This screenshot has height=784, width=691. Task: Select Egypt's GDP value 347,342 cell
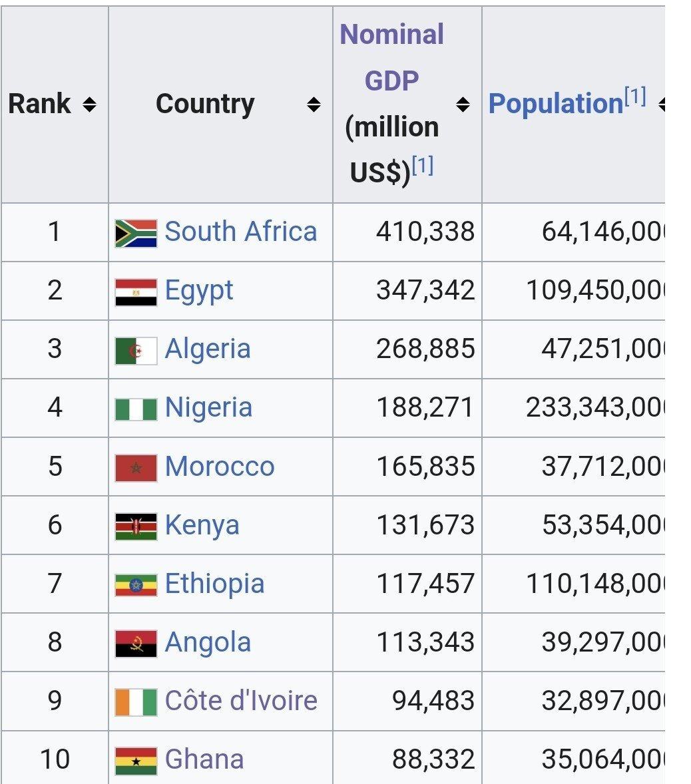425,290
